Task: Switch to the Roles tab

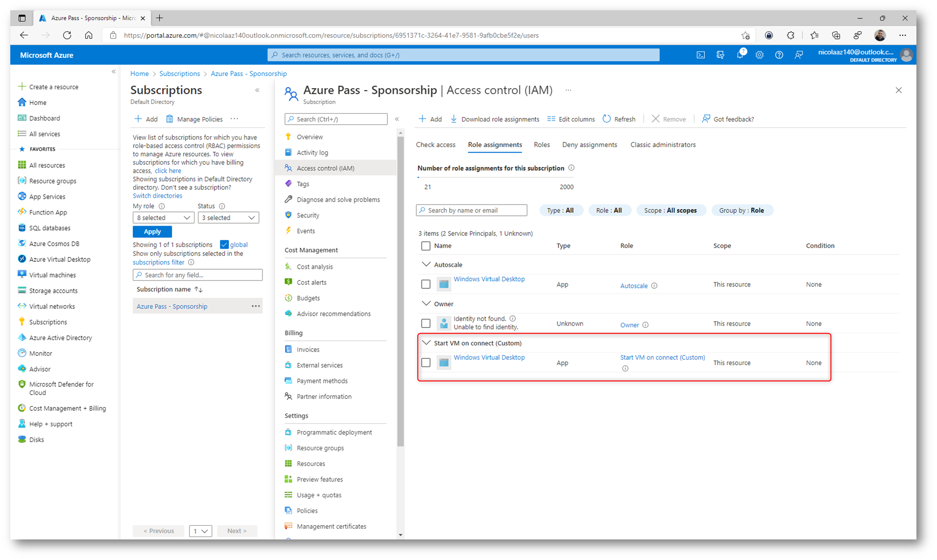Action: click(x=542, y=144)
